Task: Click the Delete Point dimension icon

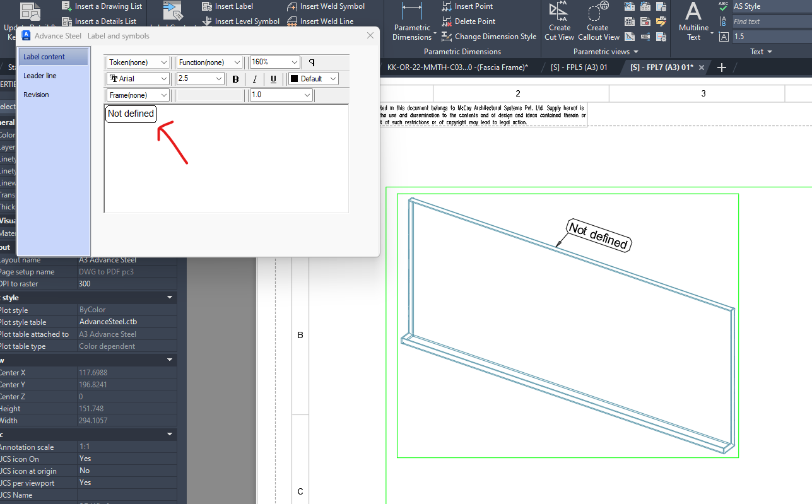Action: (x=447, y=21)
